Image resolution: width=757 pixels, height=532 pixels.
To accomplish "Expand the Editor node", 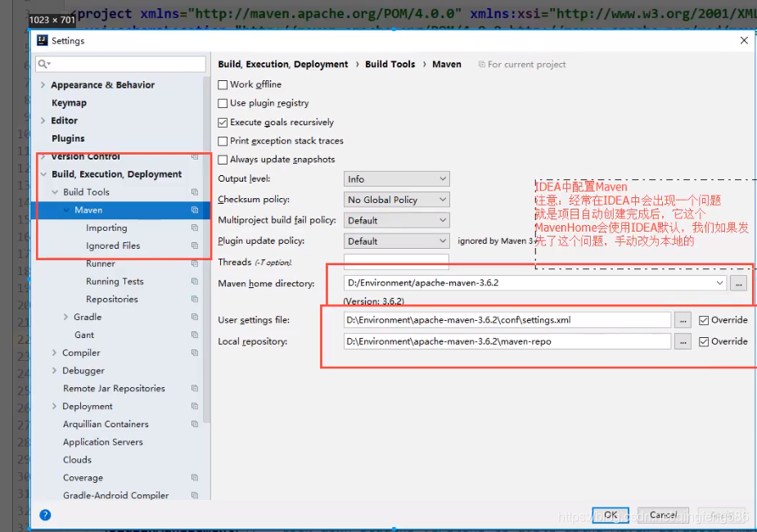I will (43, 120).
